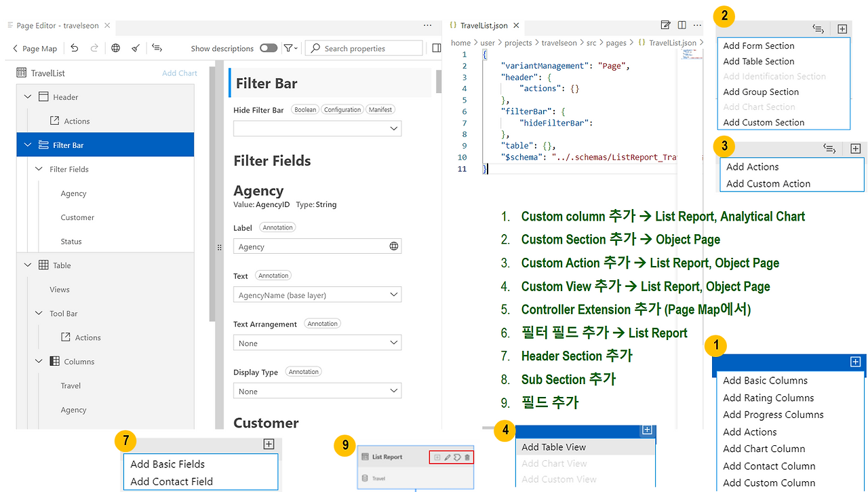Click the Redo icon in the Page Editor toolbar

click(94, 48)
